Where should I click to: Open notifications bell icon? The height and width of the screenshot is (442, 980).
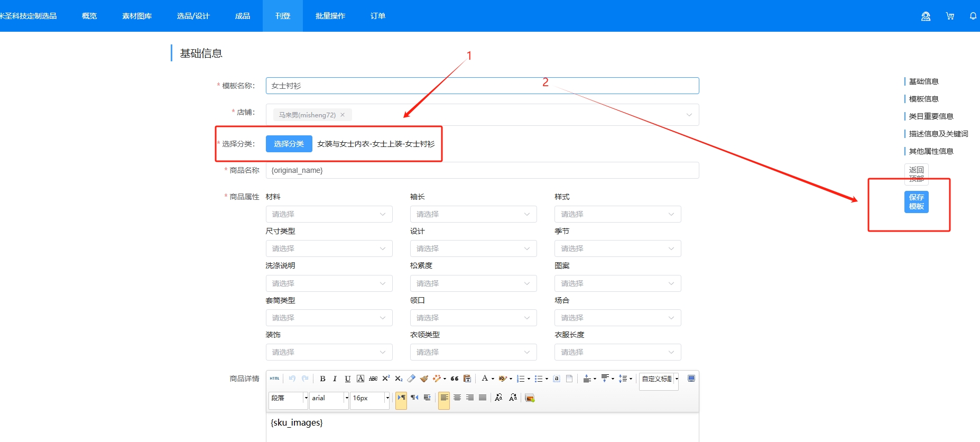(x=973, y=16)
